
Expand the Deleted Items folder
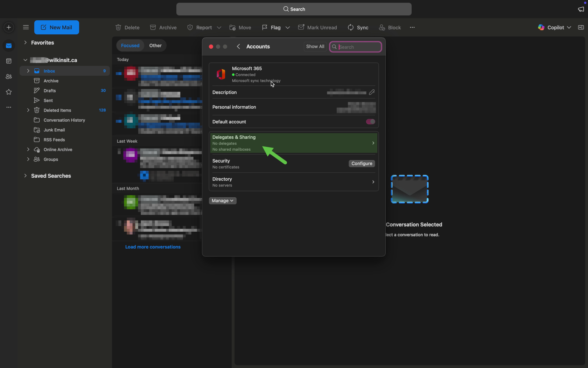click(x=28, y=110)
